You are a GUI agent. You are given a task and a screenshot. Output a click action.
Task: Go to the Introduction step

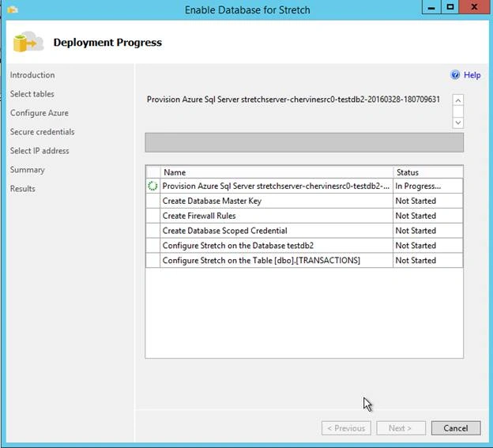point(32,75)
